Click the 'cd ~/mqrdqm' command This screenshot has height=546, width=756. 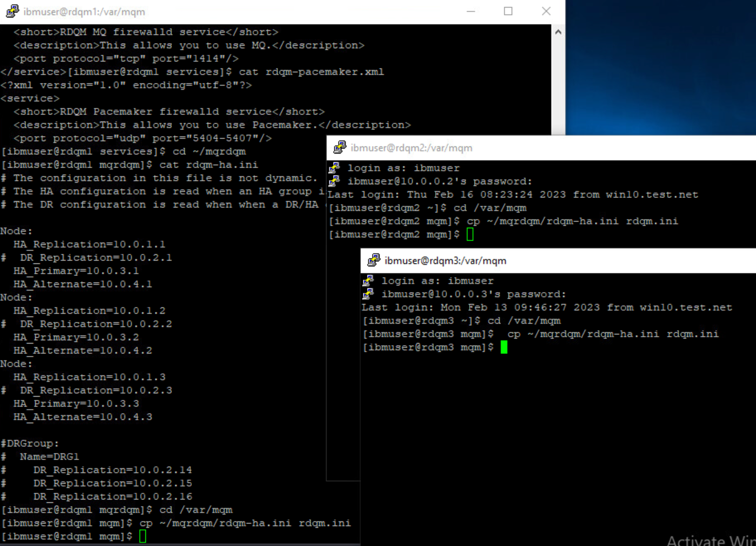(x=209, y=151)
